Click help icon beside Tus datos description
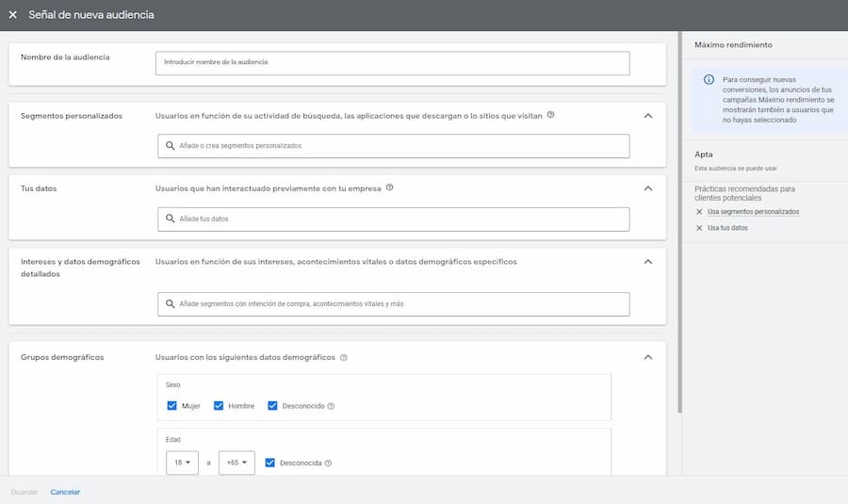Viewport: 848px width, 504px height. coord(389,187)
